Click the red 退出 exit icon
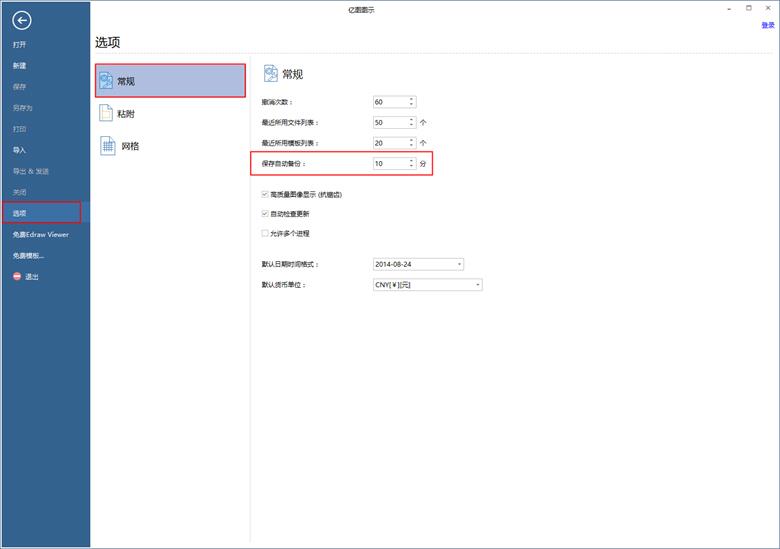The width and height of the screenshot is (780, 549). pos(17,276)
